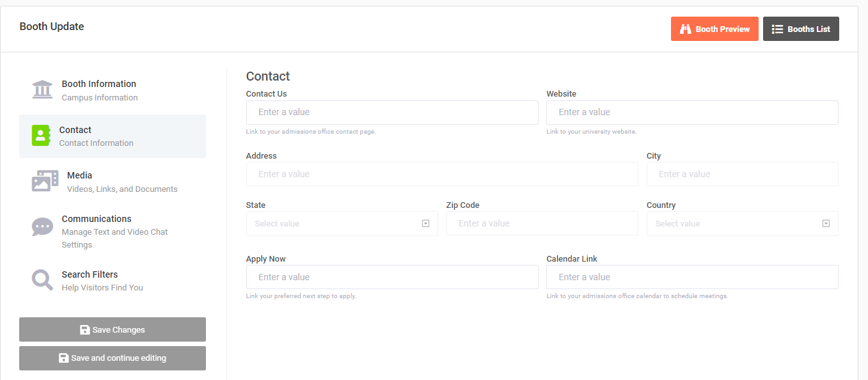
Task: Expand the Country list using its arrow
Action: 826,223
